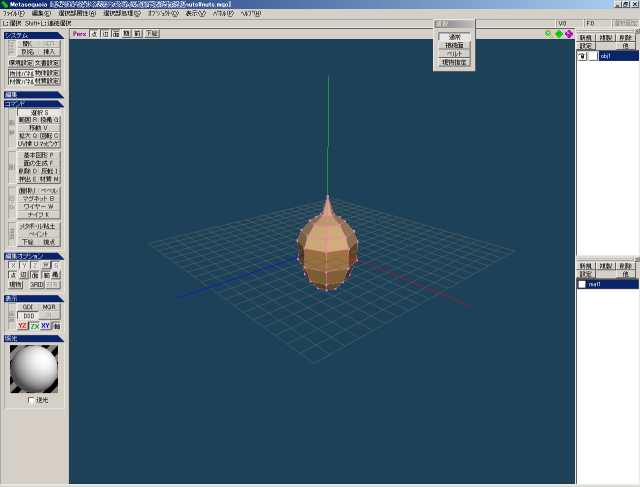Select the 基本図形 P primitive command

click(39, 155)
